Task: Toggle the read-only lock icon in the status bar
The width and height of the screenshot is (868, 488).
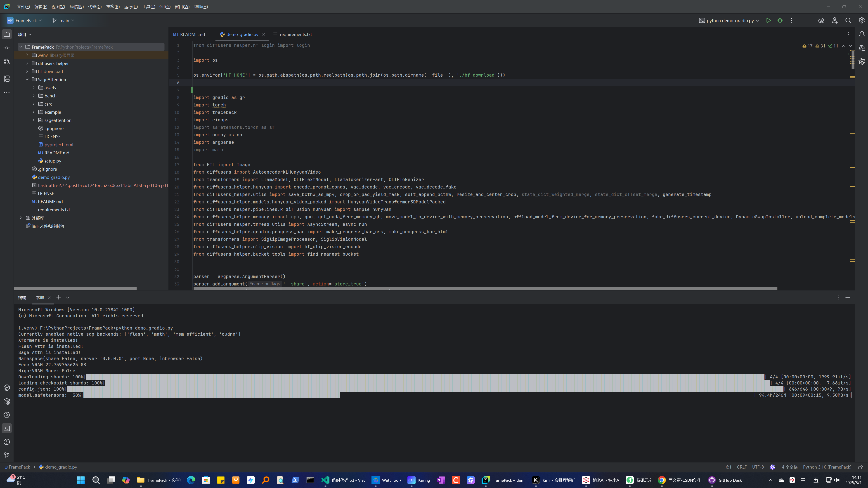Action: click(860, 467)
